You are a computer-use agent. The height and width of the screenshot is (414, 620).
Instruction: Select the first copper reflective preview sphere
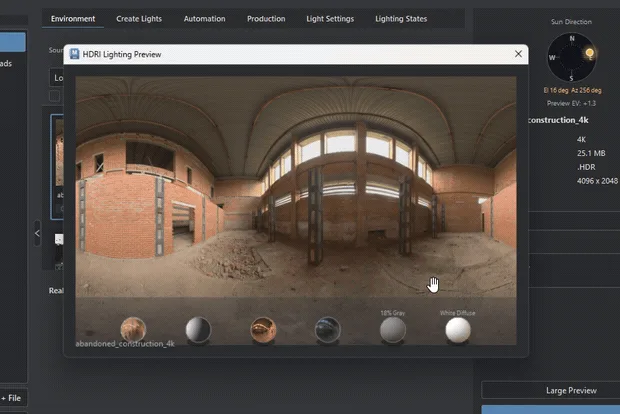(x=133, y=329)
